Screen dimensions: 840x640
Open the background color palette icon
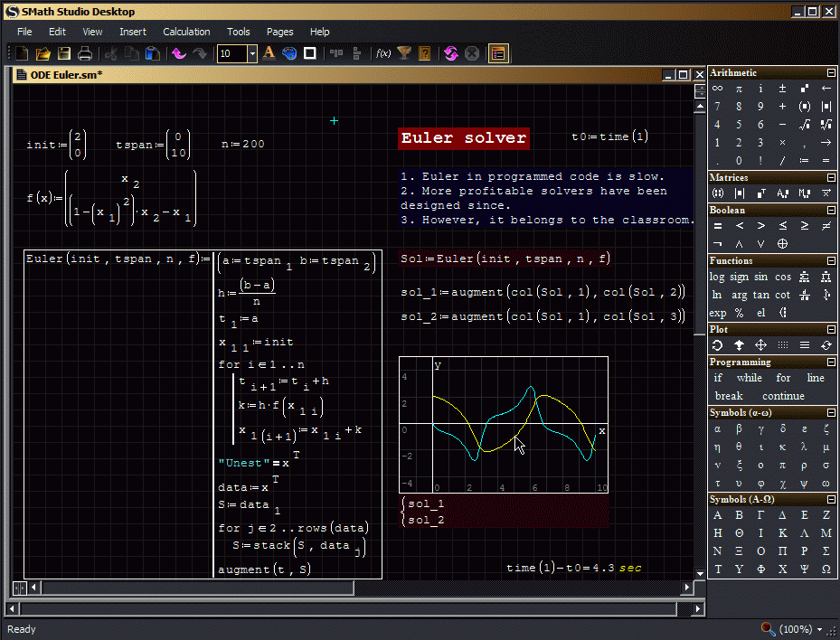pos(289,53)
